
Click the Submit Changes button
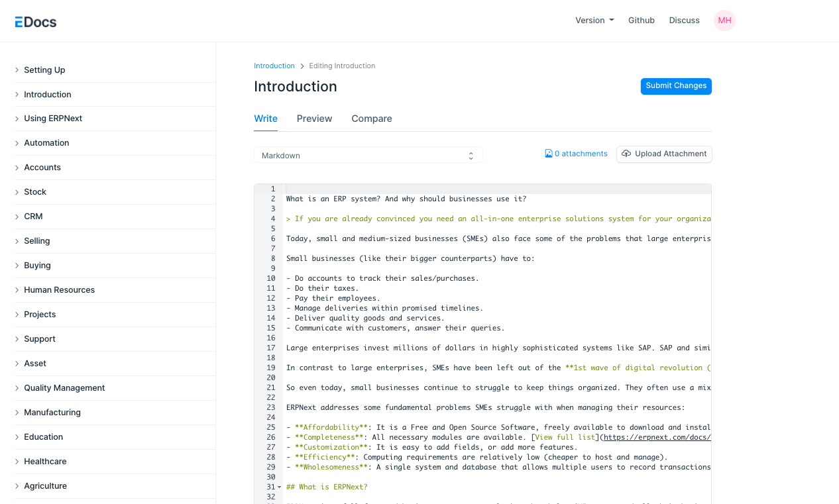(x=675, y=86)
